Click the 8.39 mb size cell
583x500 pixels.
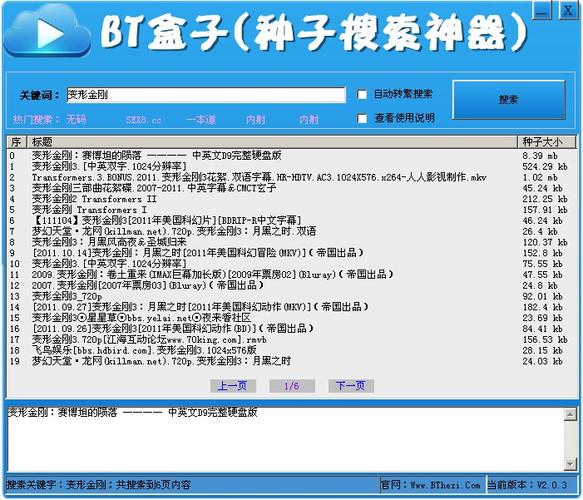(x=540, y=156)
